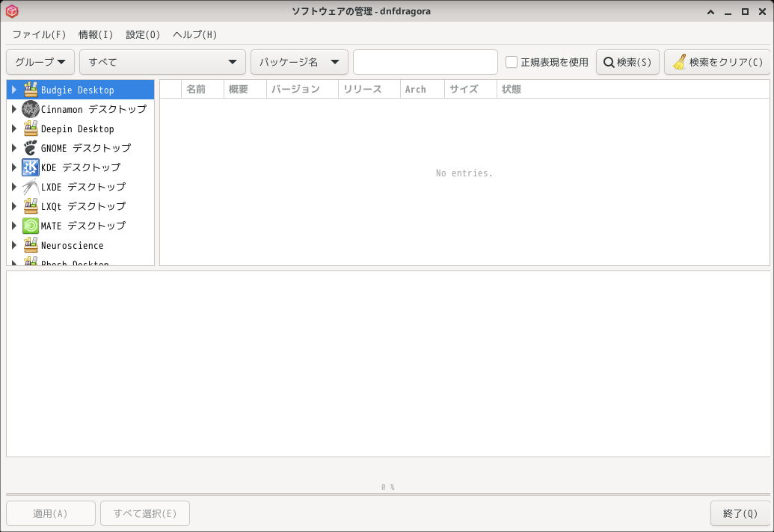This screenshot has width=774, height=532.
Task: Select the LXDE デスクトップ row text
Action: [x=84, y=187]
